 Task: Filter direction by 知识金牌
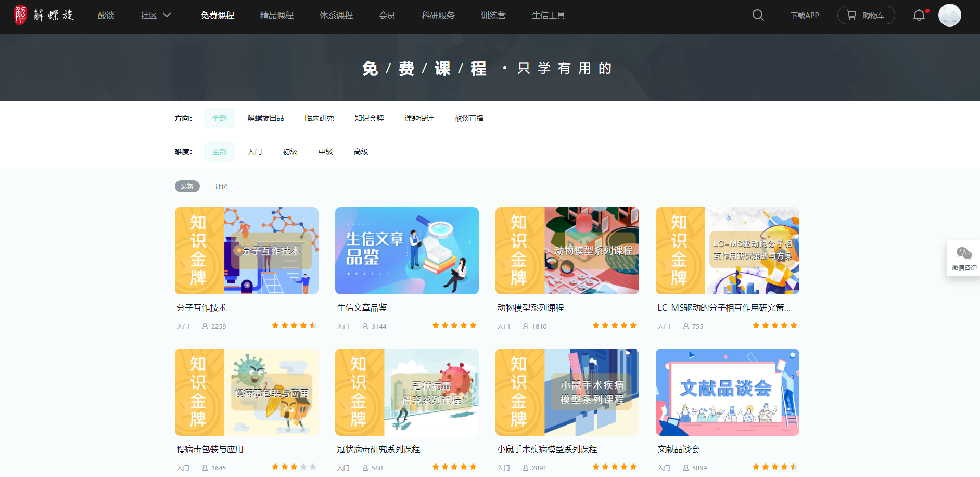370,118
